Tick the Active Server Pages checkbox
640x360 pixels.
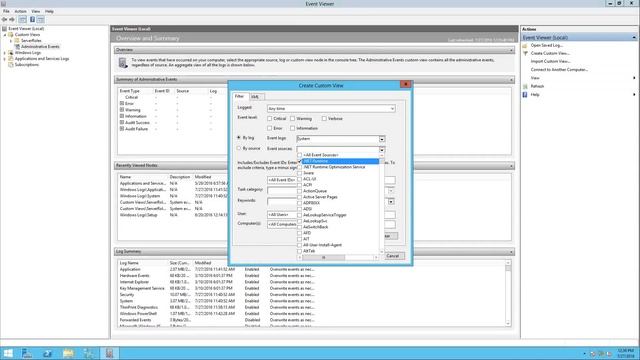(300, 197)
